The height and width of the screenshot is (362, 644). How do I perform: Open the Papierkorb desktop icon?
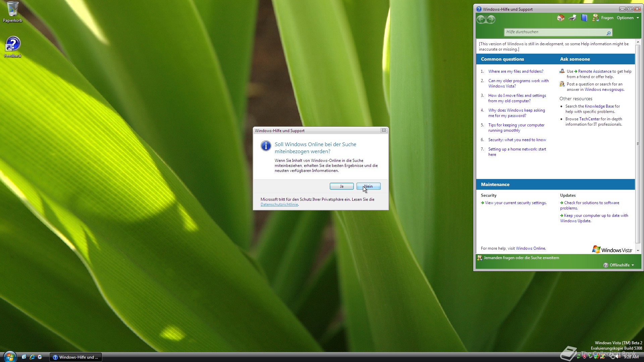(x=12, y=12)
